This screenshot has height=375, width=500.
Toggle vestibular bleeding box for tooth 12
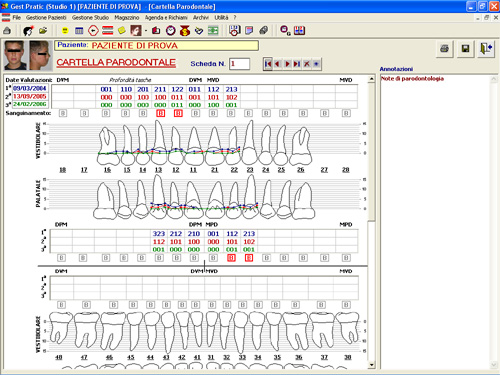pos(178,113)
